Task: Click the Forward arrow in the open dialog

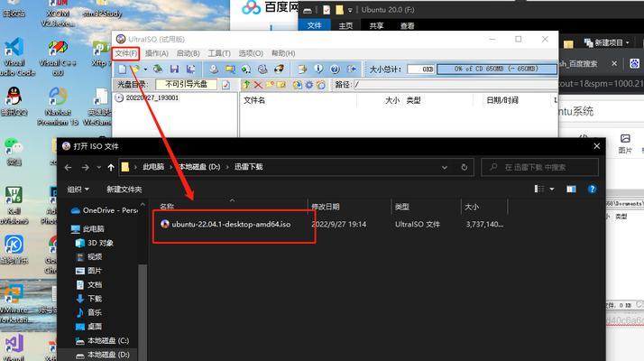Action: (85, 167)
